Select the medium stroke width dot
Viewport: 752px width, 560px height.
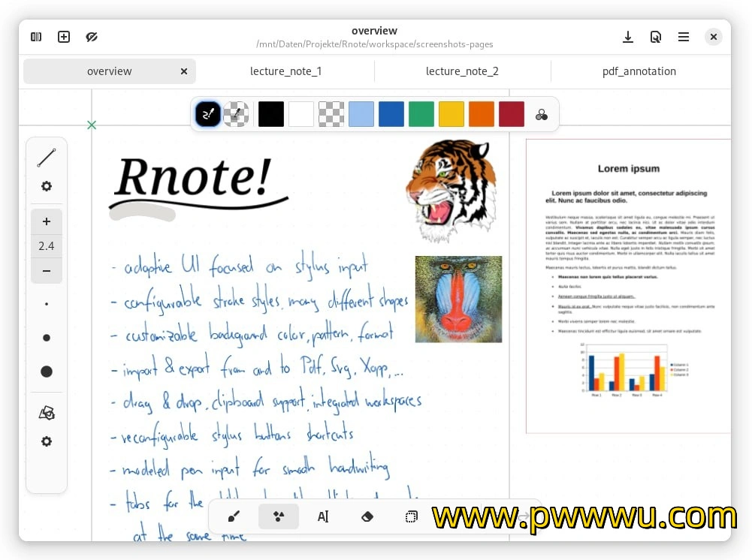click(x=47, y=338)
